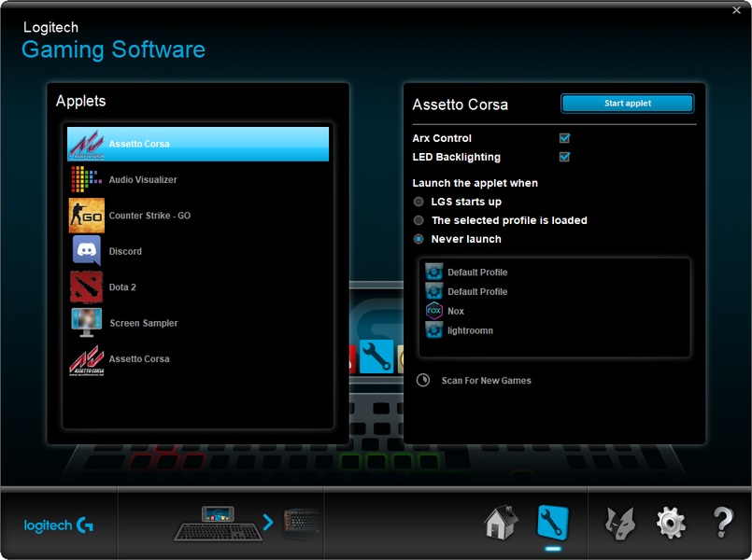The image size is (752, 560).
Task: Select the 'LGS starts up' radio option
Action: tap(419, 202)
